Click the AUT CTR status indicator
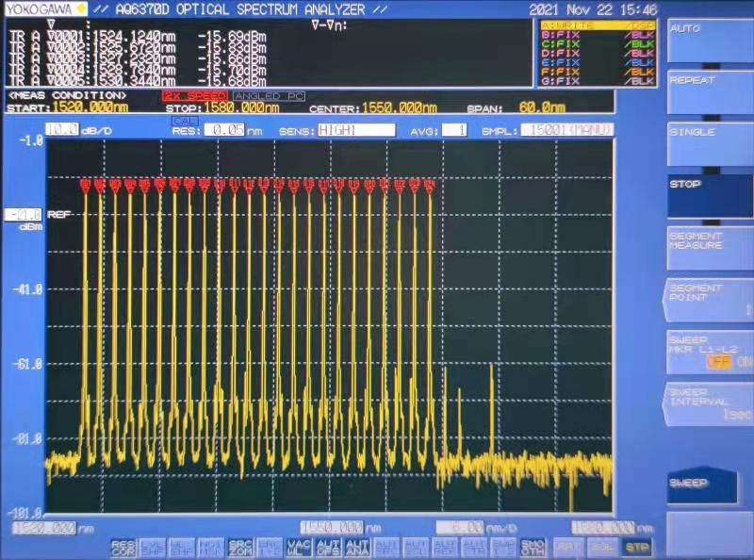This screenshot has height=560, width=754. (x=475, y=549)
